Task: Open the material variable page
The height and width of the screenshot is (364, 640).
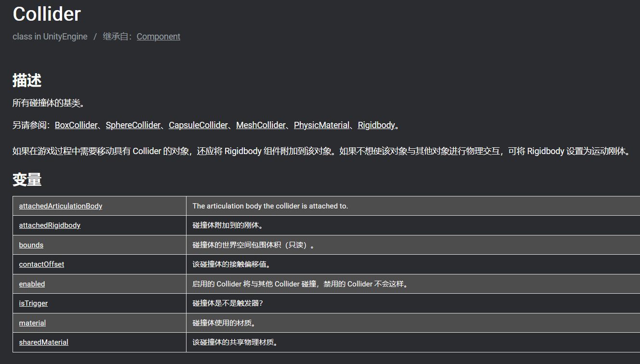Action: tap(32, 323)
